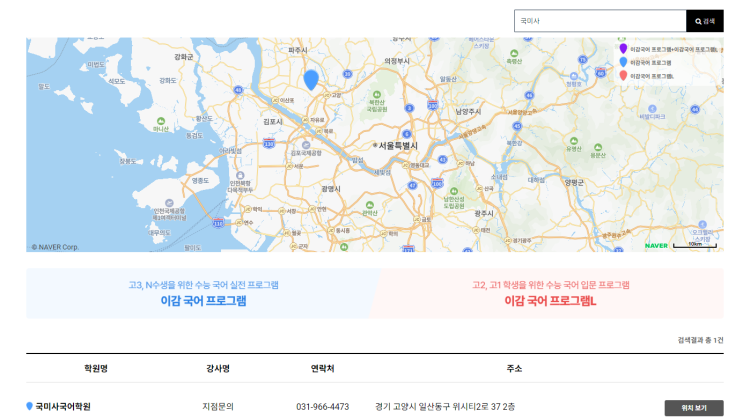Click the 남양주시 label on the map
This screenshot has width=743, height=420.
point(468,111)
